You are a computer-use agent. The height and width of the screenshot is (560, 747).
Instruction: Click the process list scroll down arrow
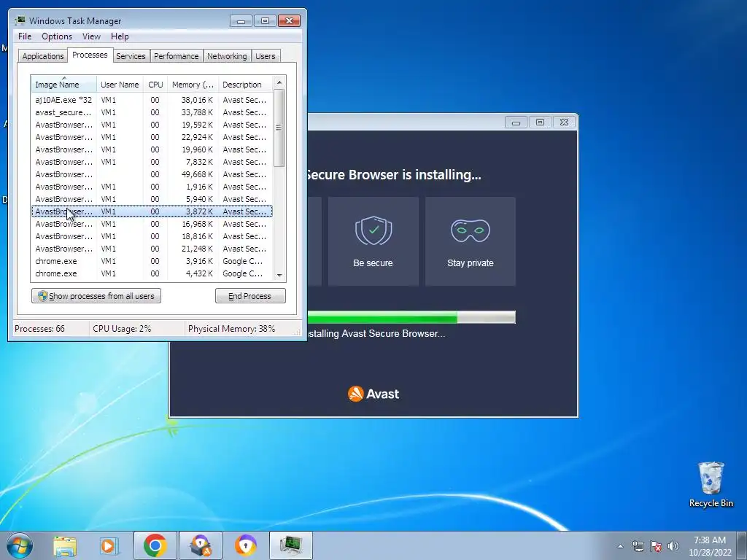[x=279, y=275]
